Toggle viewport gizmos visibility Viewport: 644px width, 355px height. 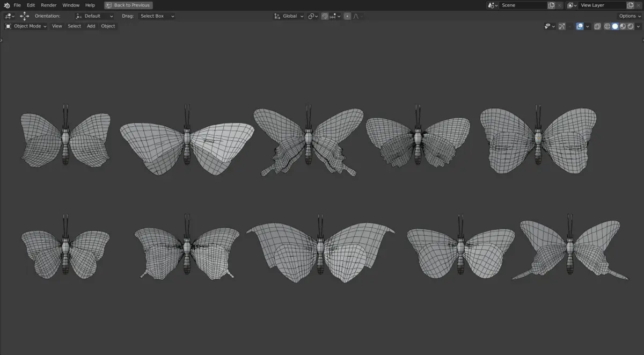coord(561,26)
